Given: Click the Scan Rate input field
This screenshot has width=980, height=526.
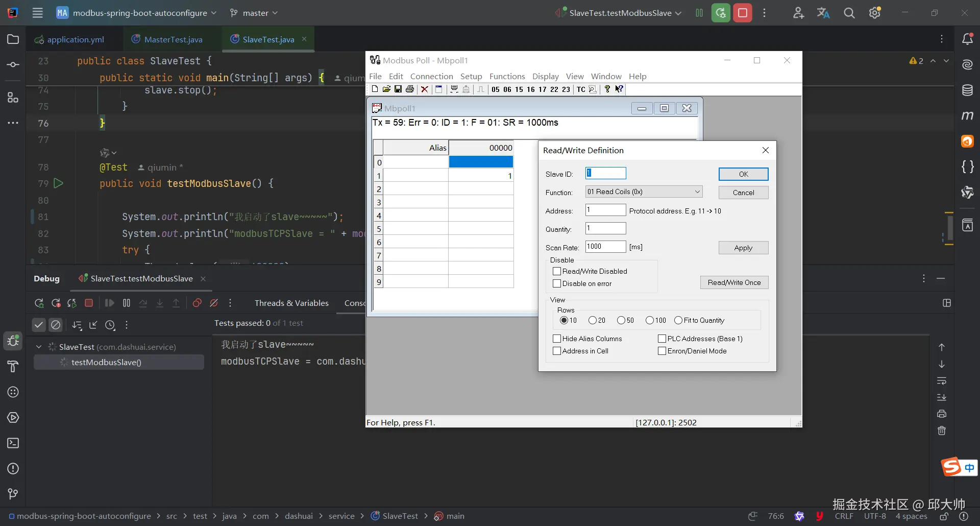Looking at the screenshot, I should [x=605, y=247].
